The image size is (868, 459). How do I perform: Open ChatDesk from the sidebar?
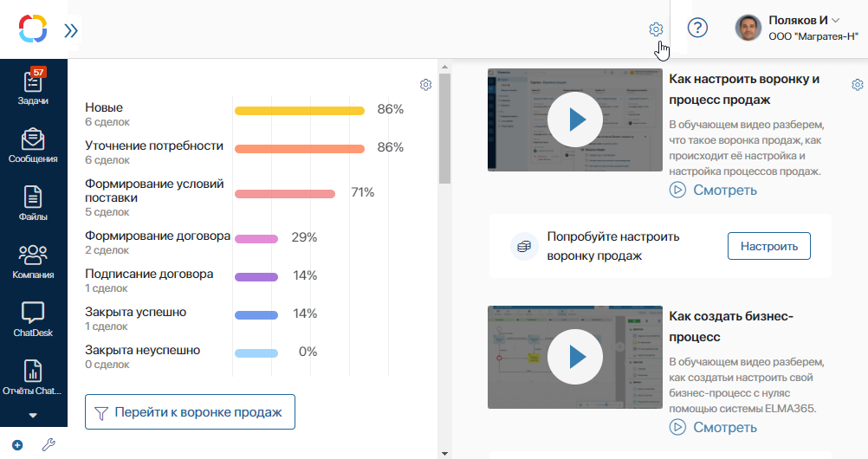(x=33, y=320)
